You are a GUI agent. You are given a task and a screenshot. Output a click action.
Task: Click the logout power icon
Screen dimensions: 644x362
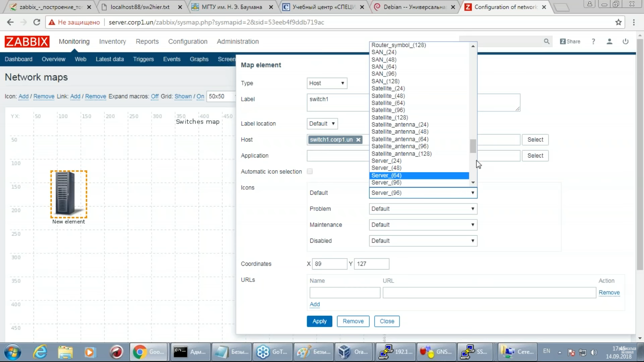(x=625, y=41)
